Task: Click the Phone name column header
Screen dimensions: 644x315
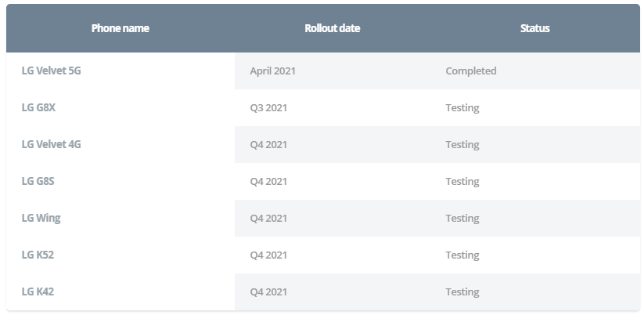Action: pyautogui.click(x=120, y=28)
